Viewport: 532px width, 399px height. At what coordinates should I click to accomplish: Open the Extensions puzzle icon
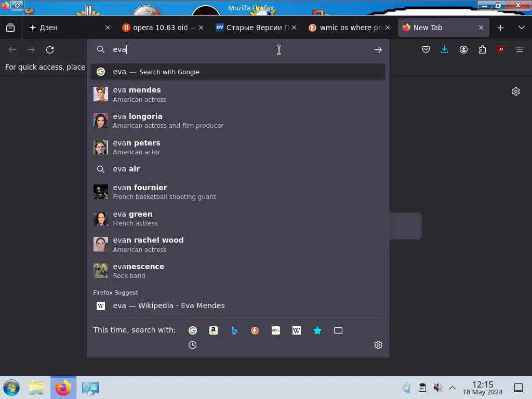[482, 50]
